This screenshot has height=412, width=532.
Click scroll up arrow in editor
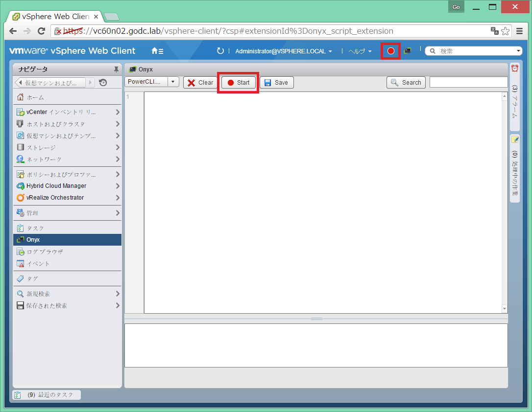coord(505,96)
